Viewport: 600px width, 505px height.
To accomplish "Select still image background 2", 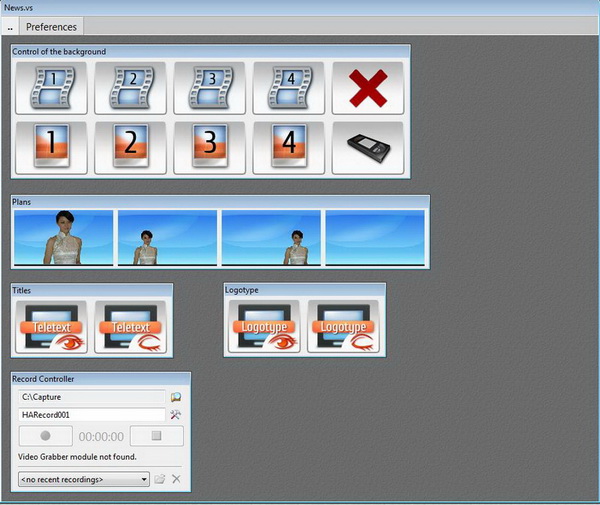I will (130, 148).
